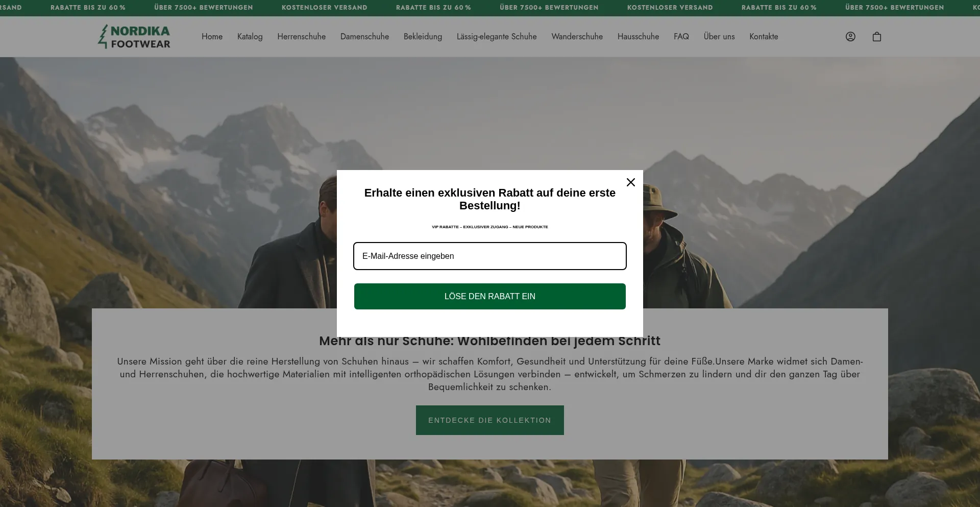The image size is (980, 507).
Task: Select Herrenschuhe in the navigation
Action: click(301, 37)
